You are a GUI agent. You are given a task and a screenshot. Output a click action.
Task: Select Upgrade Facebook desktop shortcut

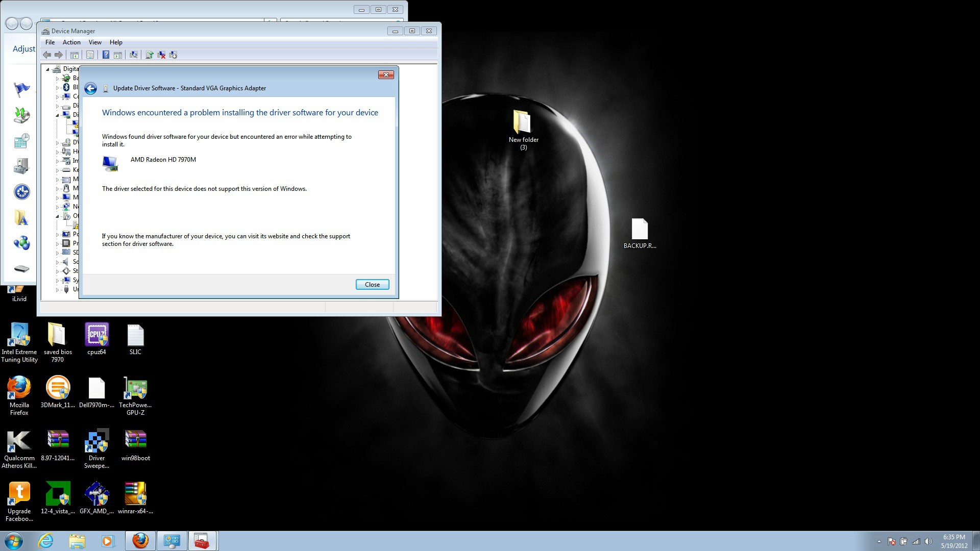tap(19, 502)
